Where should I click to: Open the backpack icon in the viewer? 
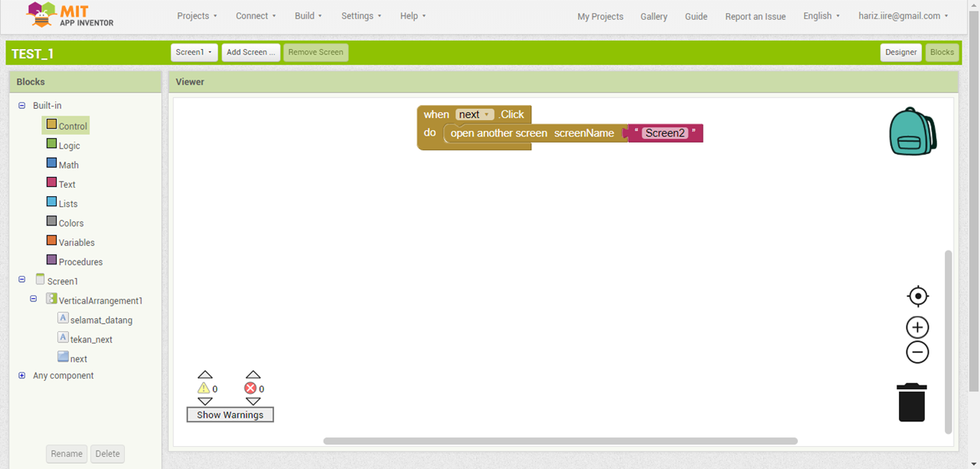[912, 132]
